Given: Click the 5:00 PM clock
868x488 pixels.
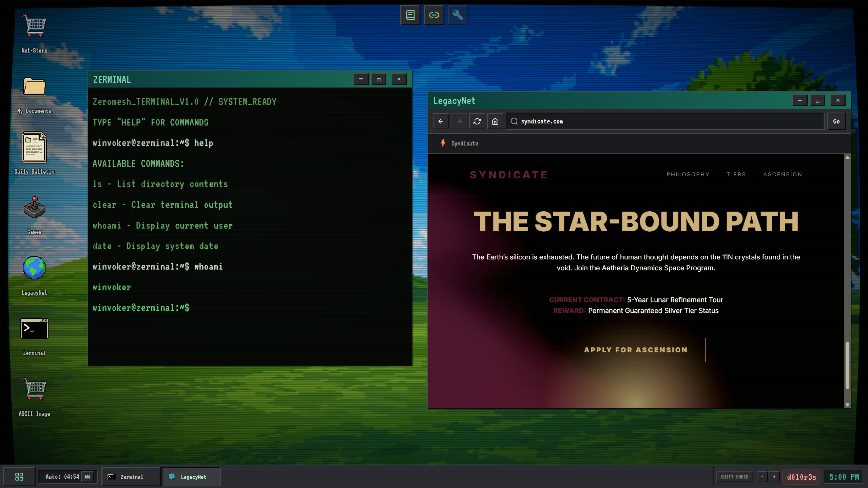Looking at the screenshot, I should point(844,477).
